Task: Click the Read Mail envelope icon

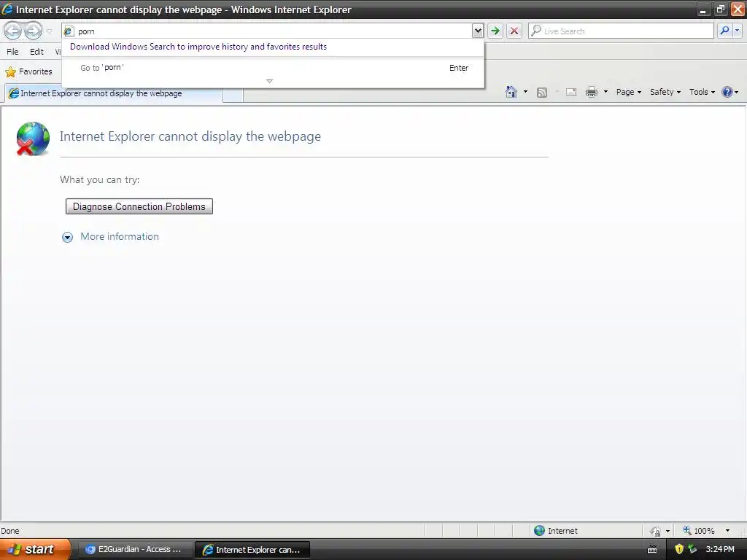Action: pos(571,93)
